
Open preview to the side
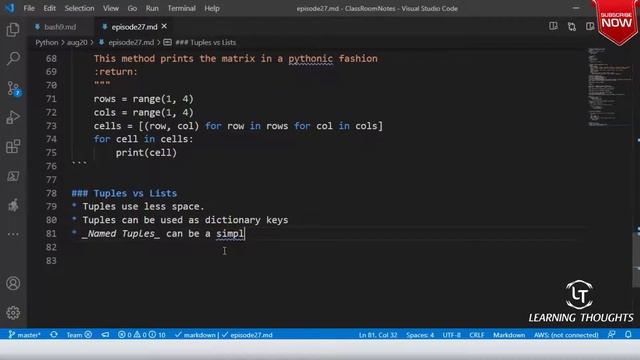(553, 27)
